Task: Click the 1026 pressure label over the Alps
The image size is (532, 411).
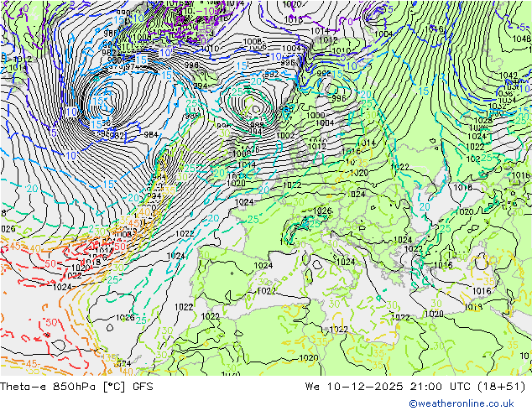Action: coord(322,211)
